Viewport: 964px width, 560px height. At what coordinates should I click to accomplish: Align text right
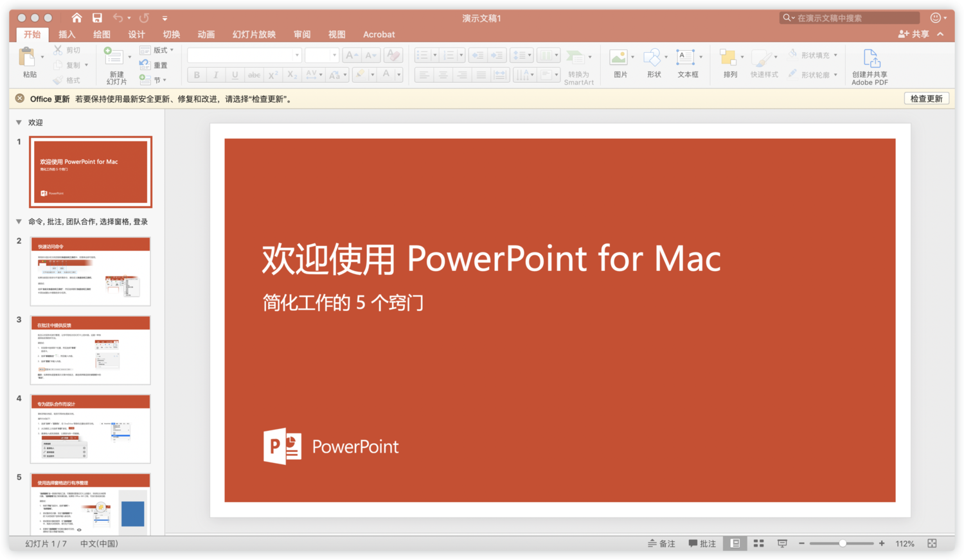[x=461, y=75]
